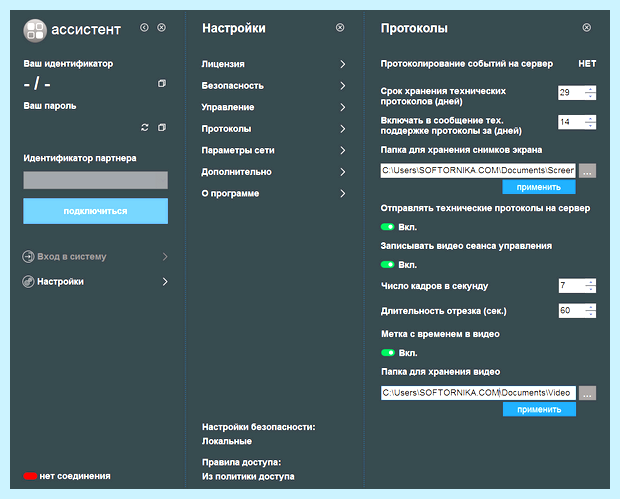
Task: Open the Управление settings section
Action: [x=274, y=107]
